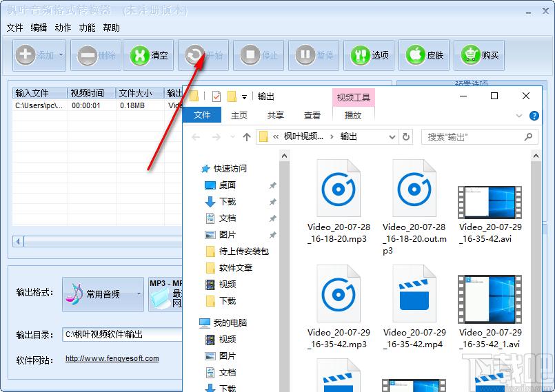Click the file list left scroll arrow
Viewport: 555px width, 392px height.
point(18,242)
